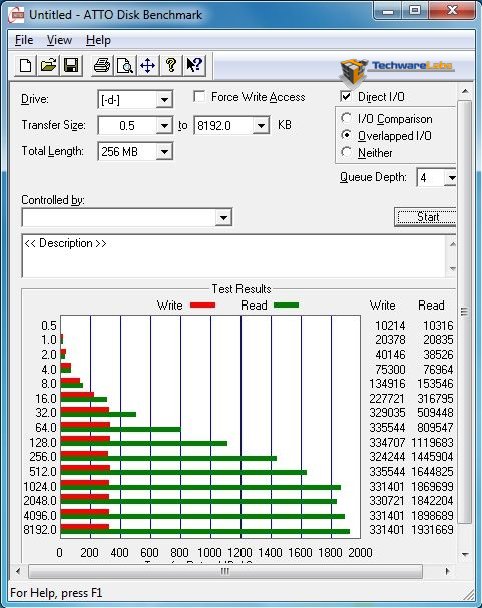Click the red Write legend swatch

[202, 305]
